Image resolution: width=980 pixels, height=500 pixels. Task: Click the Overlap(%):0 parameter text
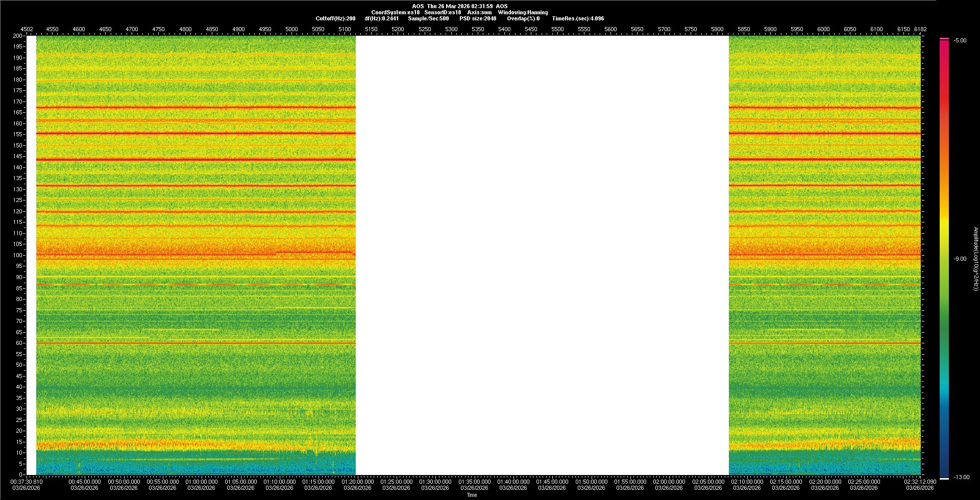pyautogui.click(x=523, y=19)
